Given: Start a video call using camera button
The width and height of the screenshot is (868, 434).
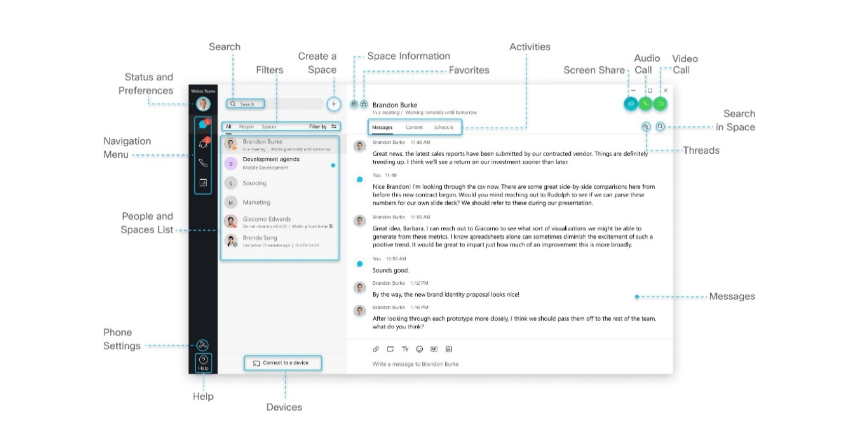Looking at the screenshot, I should tap(660, 104).
